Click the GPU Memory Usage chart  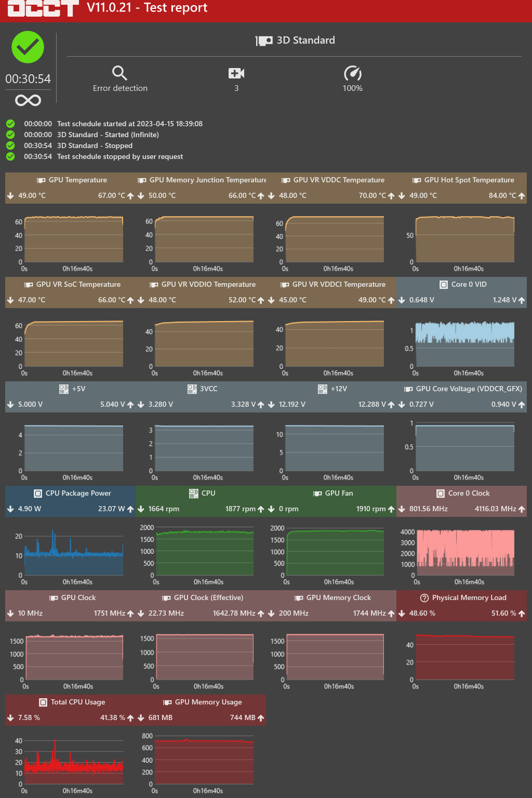204,761
